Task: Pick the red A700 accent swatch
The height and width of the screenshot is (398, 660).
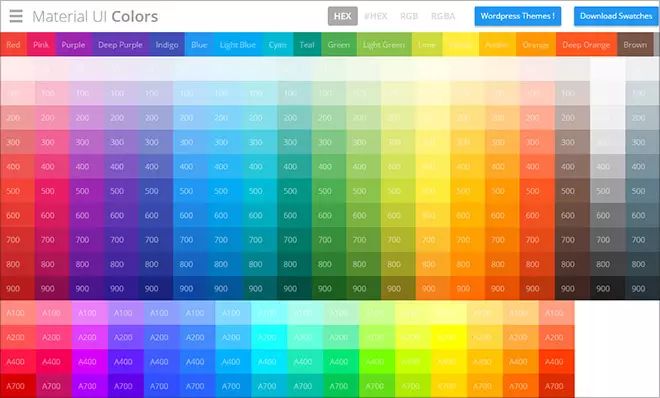Action: (x=18, y=386)
